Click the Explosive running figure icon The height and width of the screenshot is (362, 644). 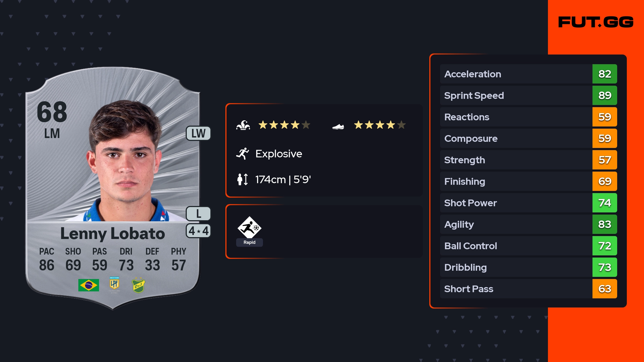(243, 154)
